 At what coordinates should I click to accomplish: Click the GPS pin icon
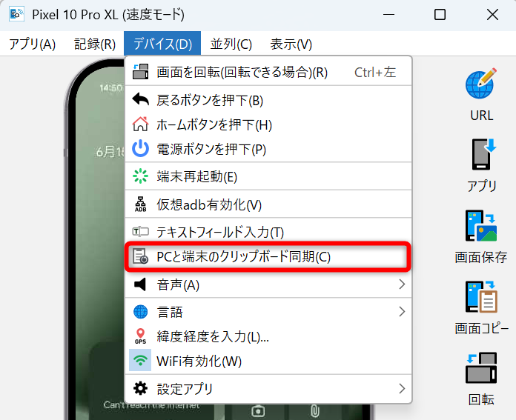141,336
